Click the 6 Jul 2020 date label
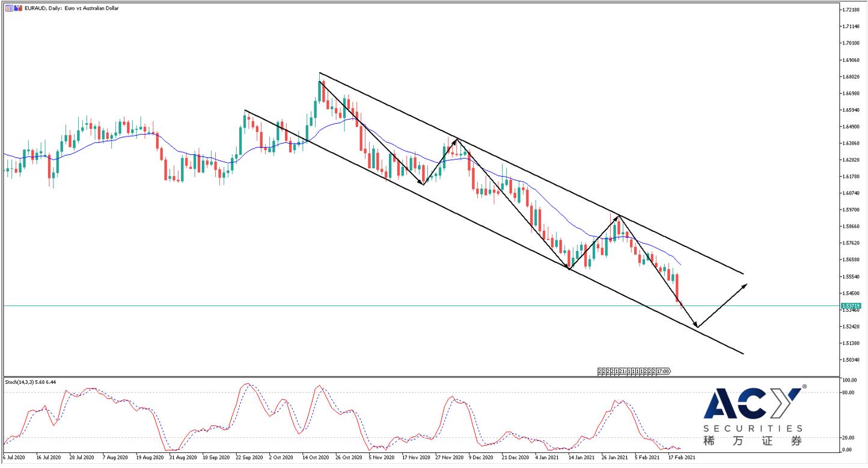Image resolution: width=868 pixels, height=468 pixels. point(15,457)
